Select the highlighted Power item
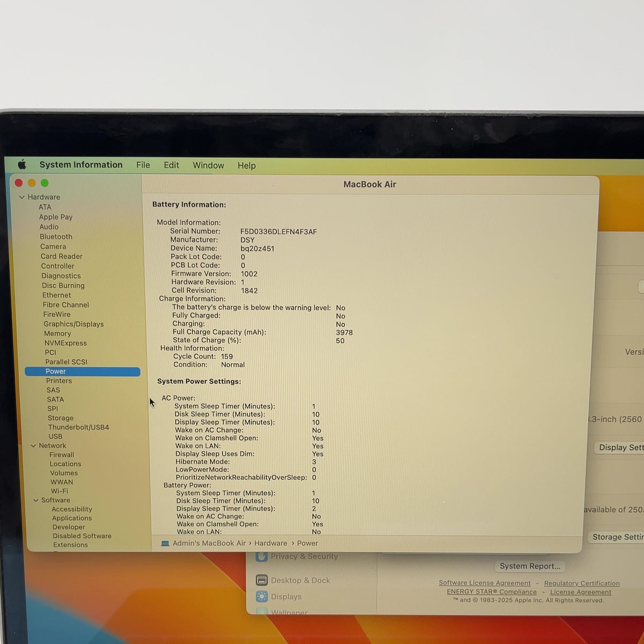The height and width of the screenshot is (644, 644). 83,371
